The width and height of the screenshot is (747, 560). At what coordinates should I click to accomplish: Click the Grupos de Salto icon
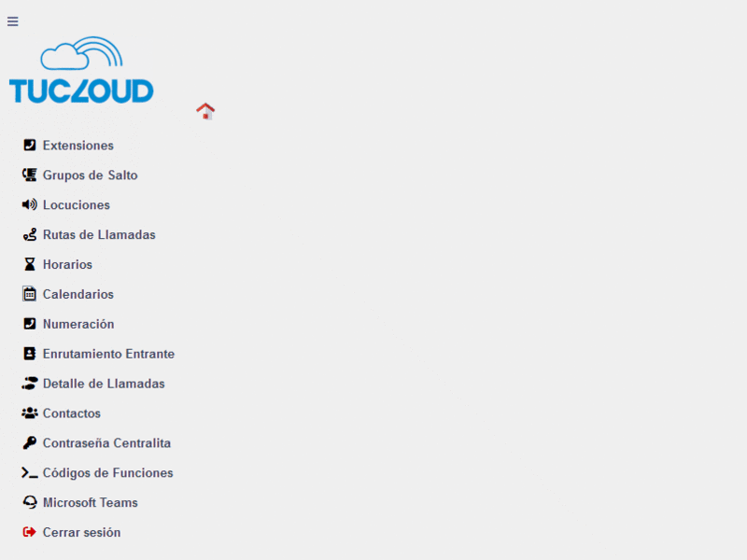pos(28,175)
